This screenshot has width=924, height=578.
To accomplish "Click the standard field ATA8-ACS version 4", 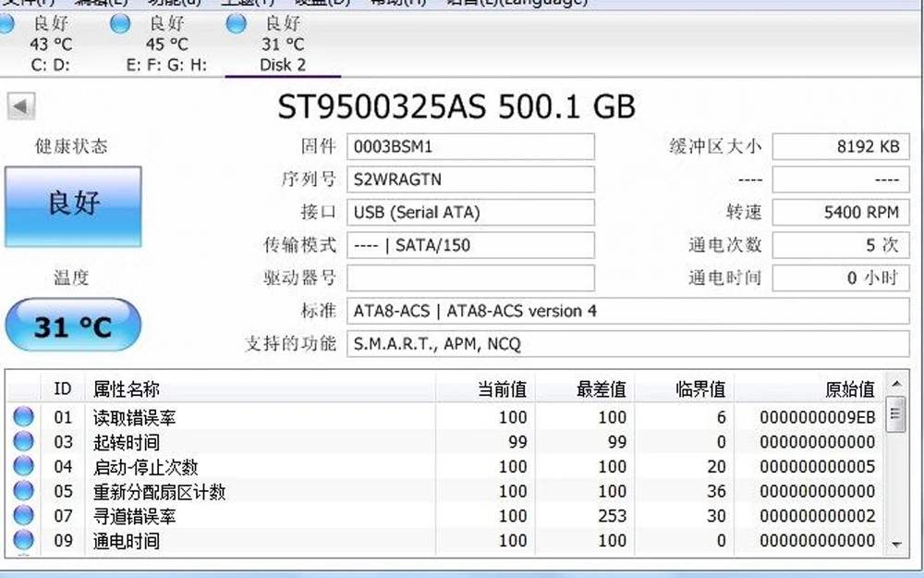I will 627,311.
